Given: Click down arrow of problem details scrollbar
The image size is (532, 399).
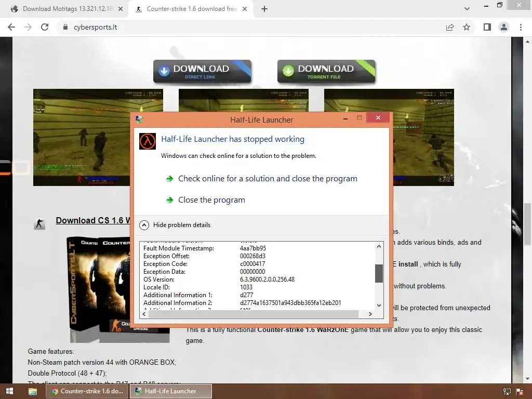Looking at the screenshot, I should point(379,305).
